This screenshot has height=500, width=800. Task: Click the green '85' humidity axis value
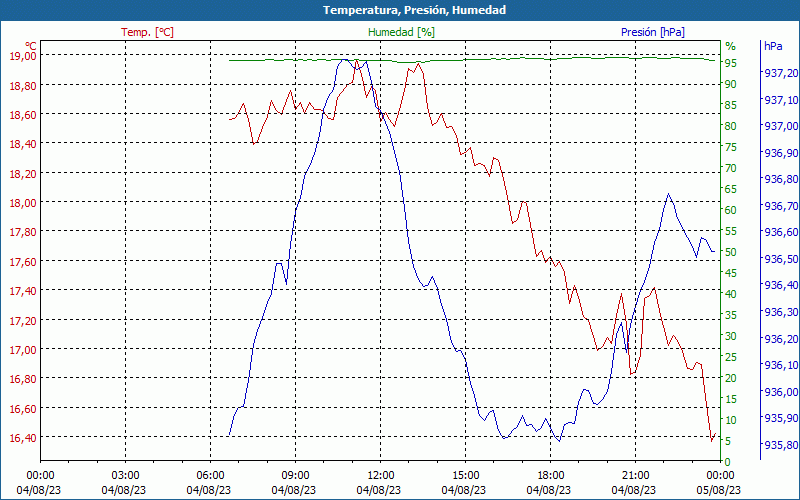tap(731, 105)
